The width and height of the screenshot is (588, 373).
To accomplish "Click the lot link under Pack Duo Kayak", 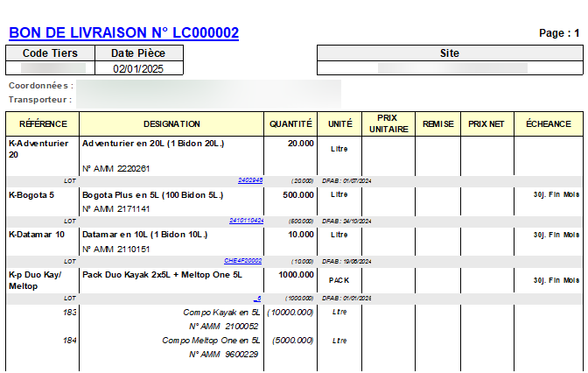I will [x=258, y=299].
